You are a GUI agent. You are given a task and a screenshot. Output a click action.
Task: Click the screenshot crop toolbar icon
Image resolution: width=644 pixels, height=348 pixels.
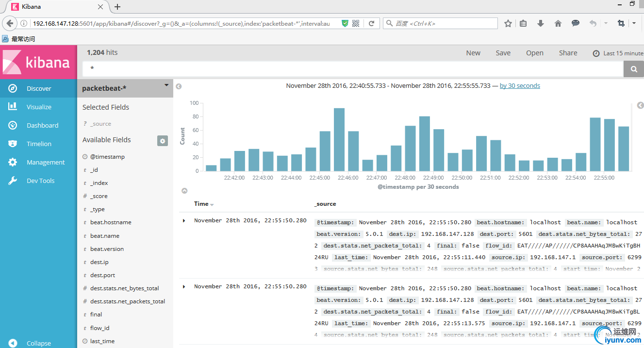[x=621, y=23]
